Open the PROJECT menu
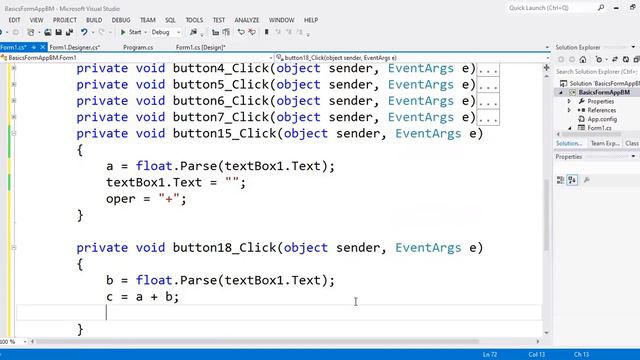This screenshot has width=640, height=360. pyautogui.click(x=64, y=20)
